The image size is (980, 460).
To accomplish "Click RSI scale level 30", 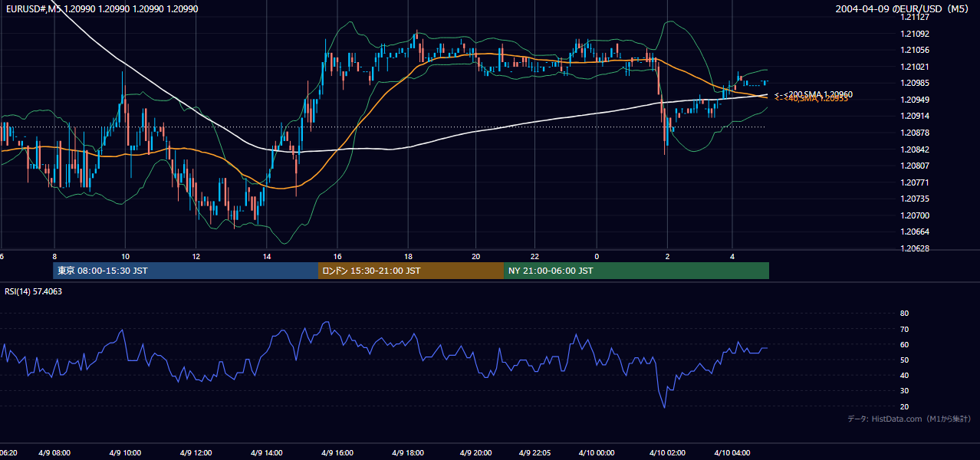I will point(905,391).
